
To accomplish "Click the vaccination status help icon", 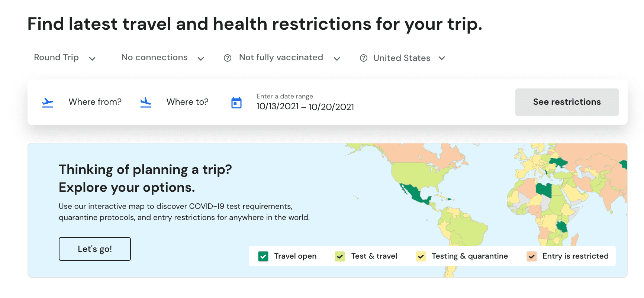I will (x=228, y=58).
